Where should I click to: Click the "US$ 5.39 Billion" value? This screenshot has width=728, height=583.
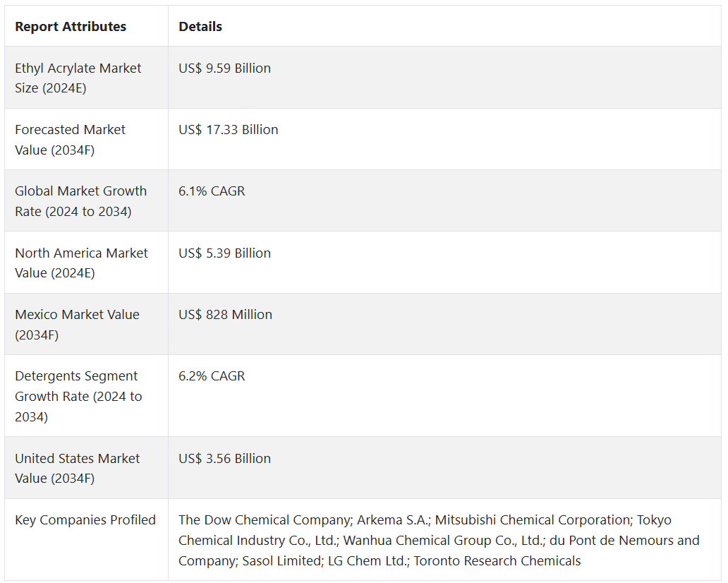224,253
